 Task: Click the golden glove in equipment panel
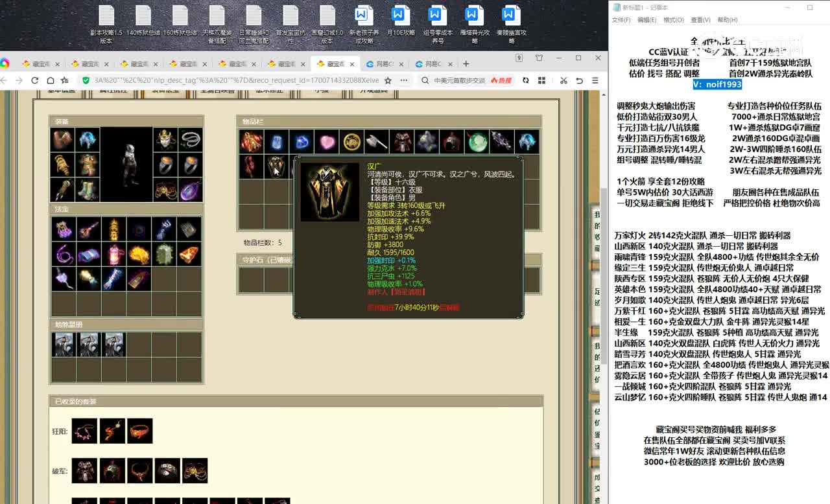62,165
